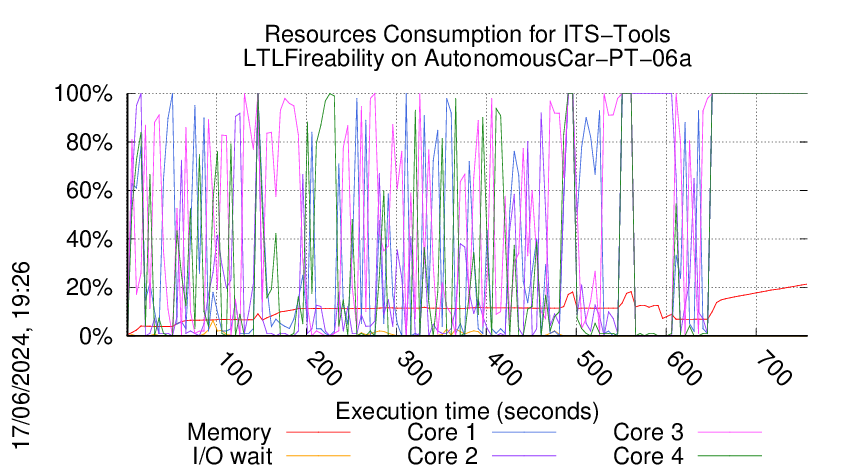Click the 300 x-axis tick label
Screen dimensions: 850x475
coord(414,369)
